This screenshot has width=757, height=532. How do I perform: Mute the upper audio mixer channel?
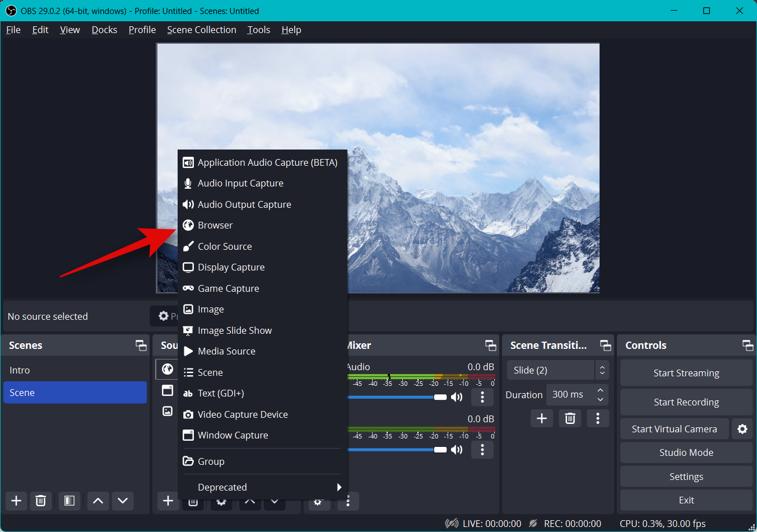click(457, 397)
